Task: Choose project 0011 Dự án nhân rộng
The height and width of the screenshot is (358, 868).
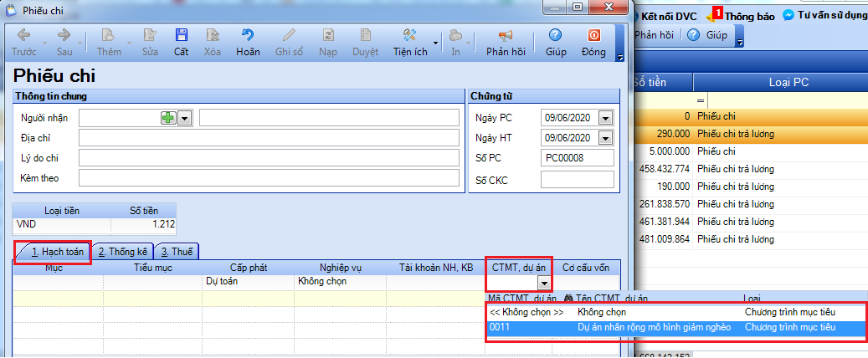Action: tap(676, 328)
